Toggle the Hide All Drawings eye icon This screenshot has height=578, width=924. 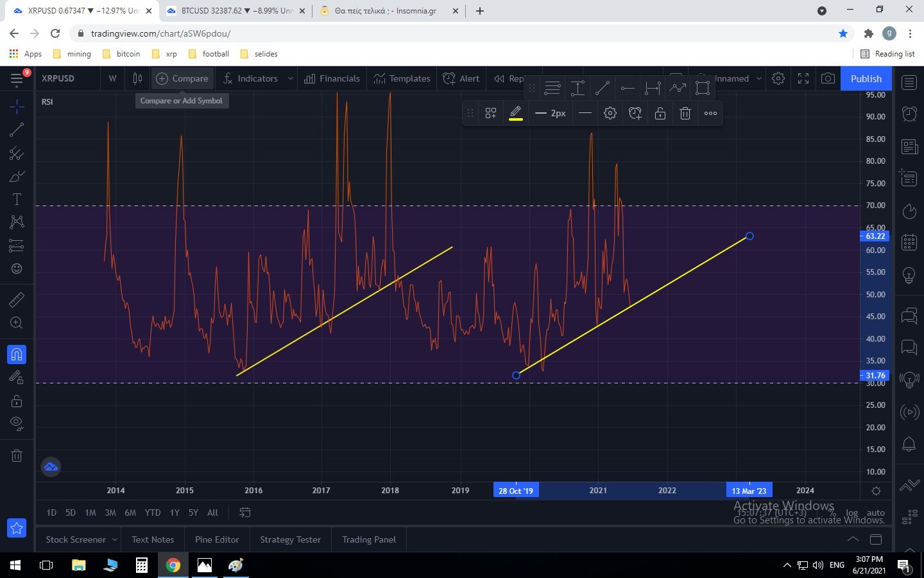tap(17, 424)
